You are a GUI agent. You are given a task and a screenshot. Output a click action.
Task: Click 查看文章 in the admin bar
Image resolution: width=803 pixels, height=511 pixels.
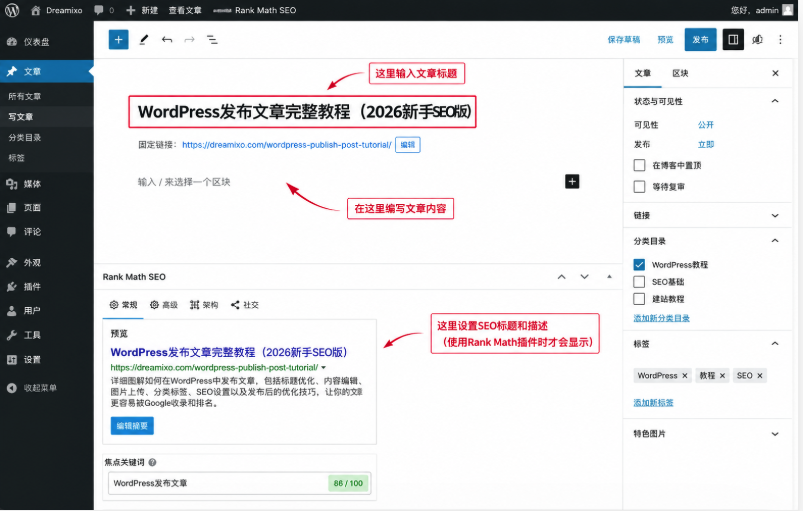coord(185,10)
